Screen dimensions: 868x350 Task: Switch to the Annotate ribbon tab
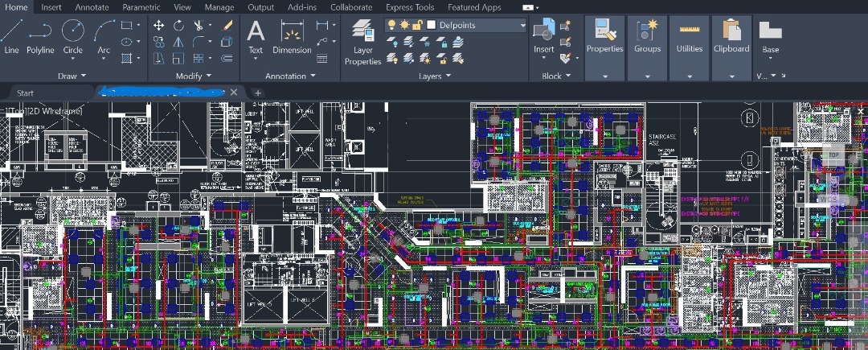92,7
